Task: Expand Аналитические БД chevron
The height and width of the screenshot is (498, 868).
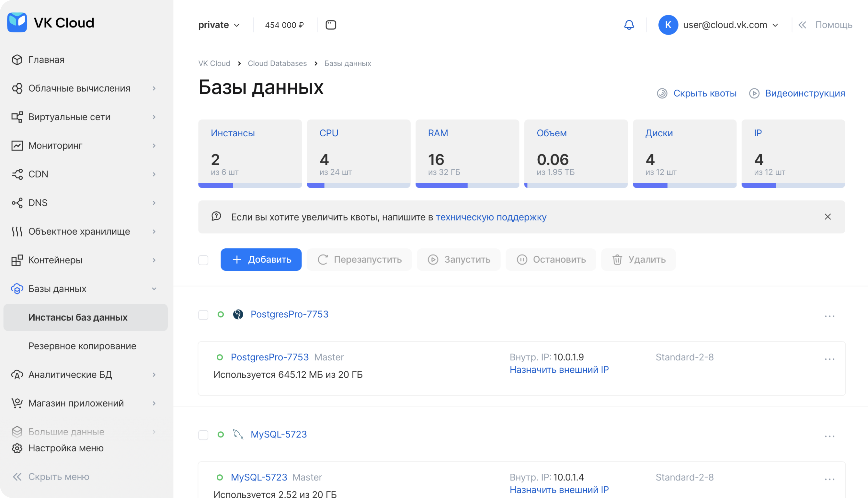Action: [154, 375]
